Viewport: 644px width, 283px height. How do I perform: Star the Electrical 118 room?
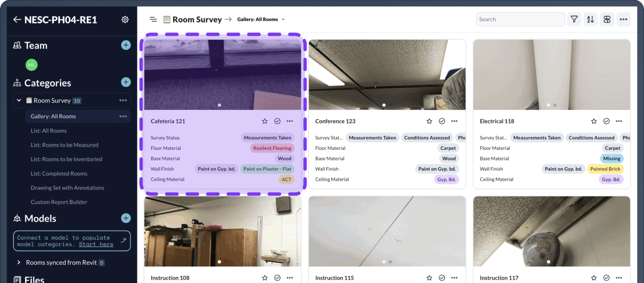594,121
